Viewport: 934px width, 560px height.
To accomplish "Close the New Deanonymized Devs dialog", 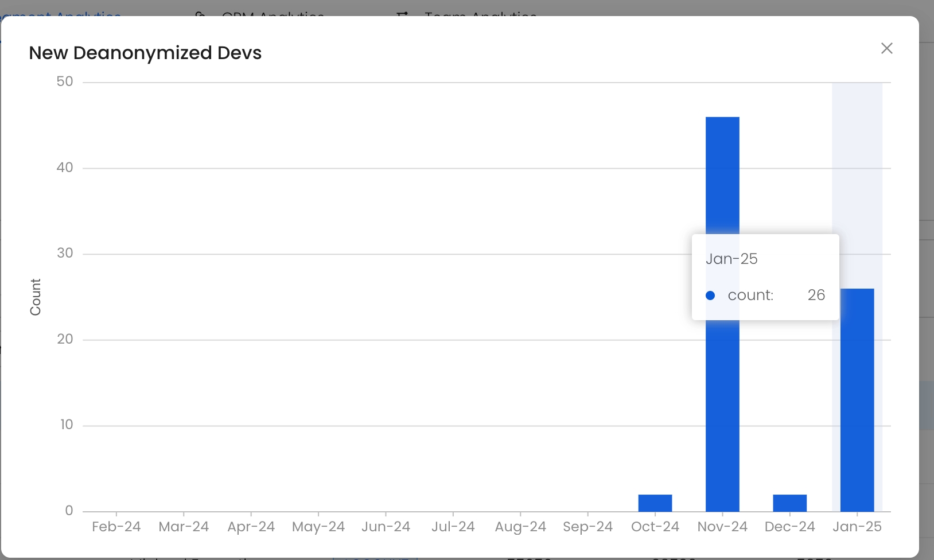I will click(886, 49).
